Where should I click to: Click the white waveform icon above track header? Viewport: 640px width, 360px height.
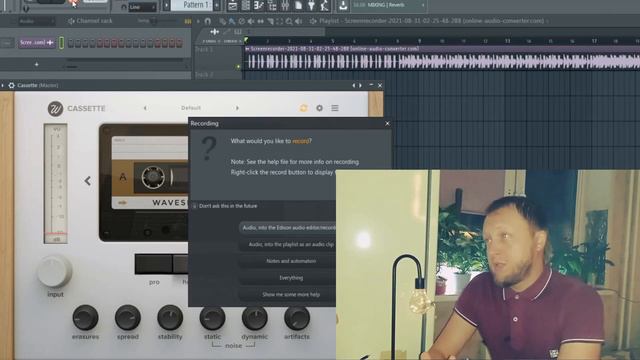point(215,31)
